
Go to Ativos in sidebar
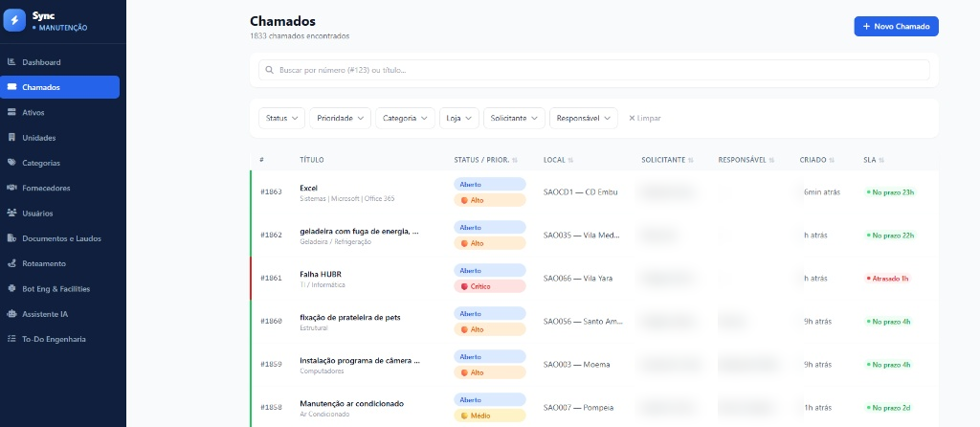60,113
